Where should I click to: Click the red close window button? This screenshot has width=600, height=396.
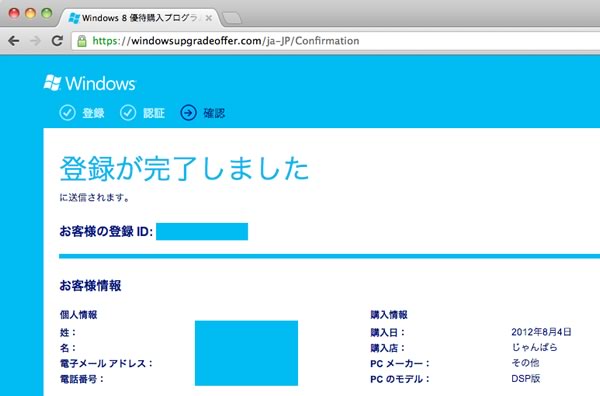pos(14,13)
